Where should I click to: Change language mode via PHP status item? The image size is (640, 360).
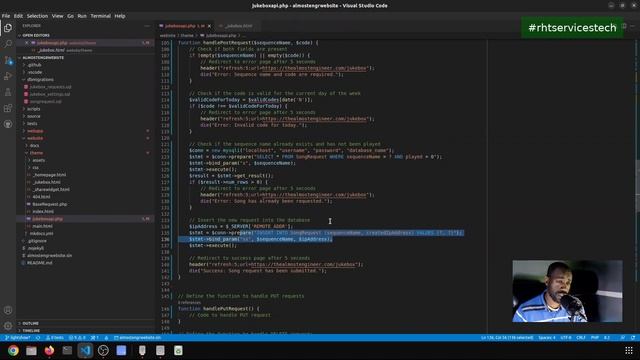coord(595,338)
